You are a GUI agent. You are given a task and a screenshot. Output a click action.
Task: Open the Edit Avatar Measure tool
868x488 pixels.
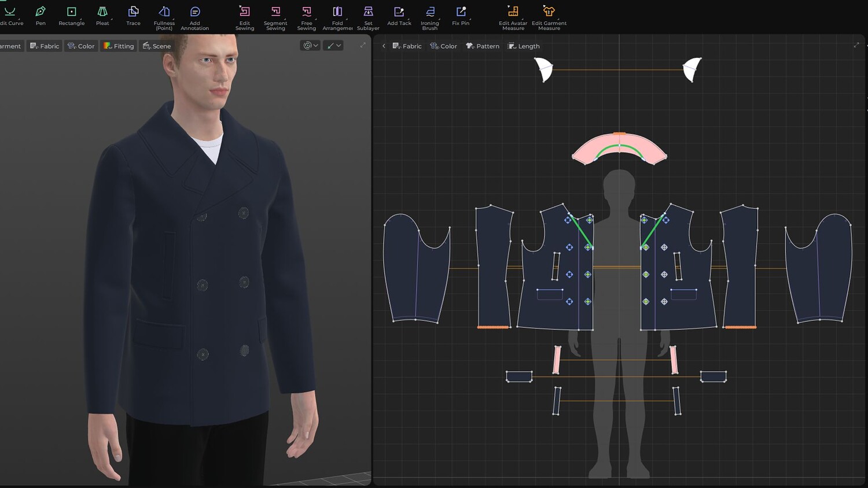pyautogui.click(x=513, y=18)
